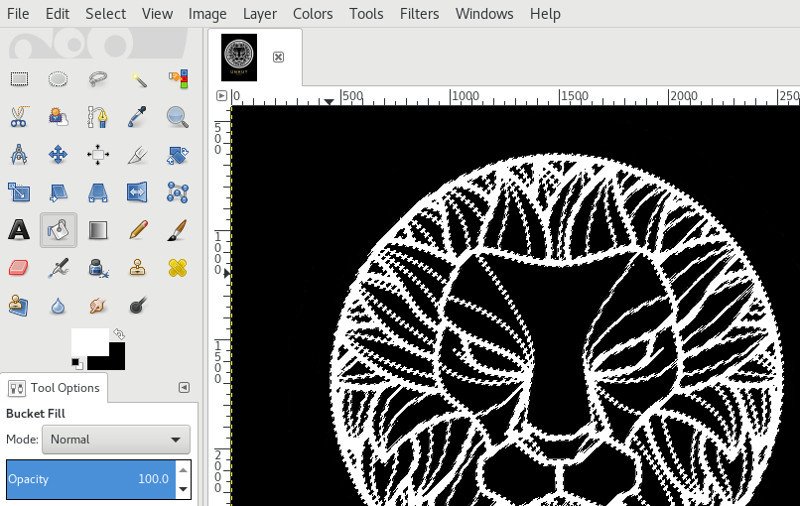Select the Rectangle Select tool
Viewport: 800px width, 506px height.
19,79
